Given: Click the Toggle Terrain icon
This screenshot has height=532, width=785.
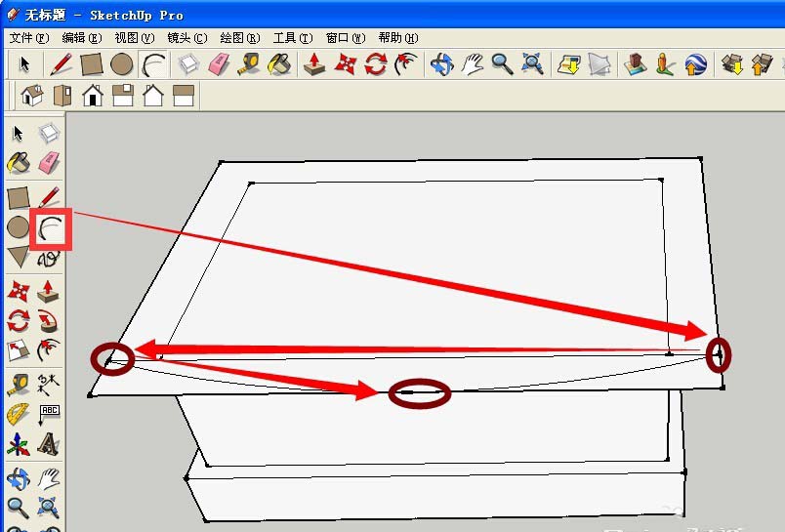Looking at the screenshot, I should point(599,64).
